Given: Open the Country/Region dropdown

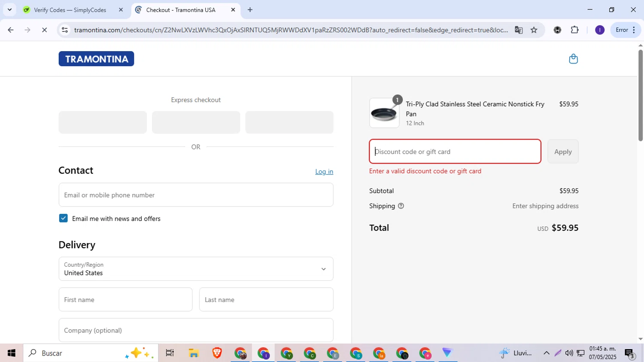Looking at the screenshot, I should click(x=196, y=269).
